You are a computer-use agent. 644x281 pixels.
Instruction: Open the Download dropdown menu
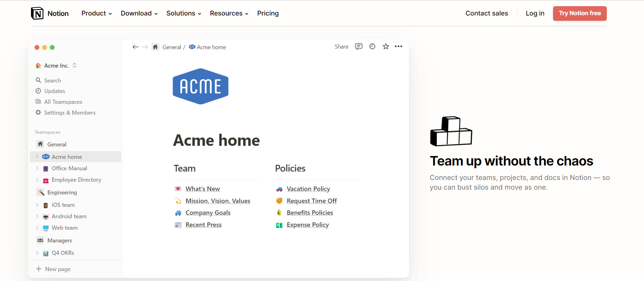point(139,13)
